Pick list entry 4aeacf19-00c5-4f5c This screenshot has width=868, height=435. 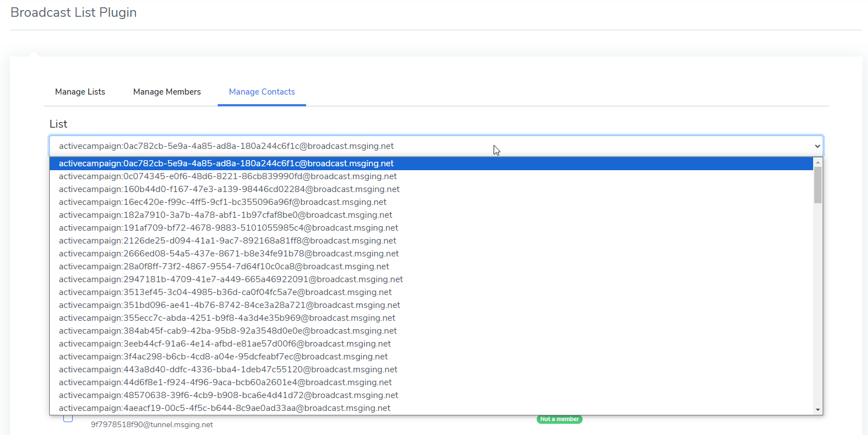tap(431, 408)
